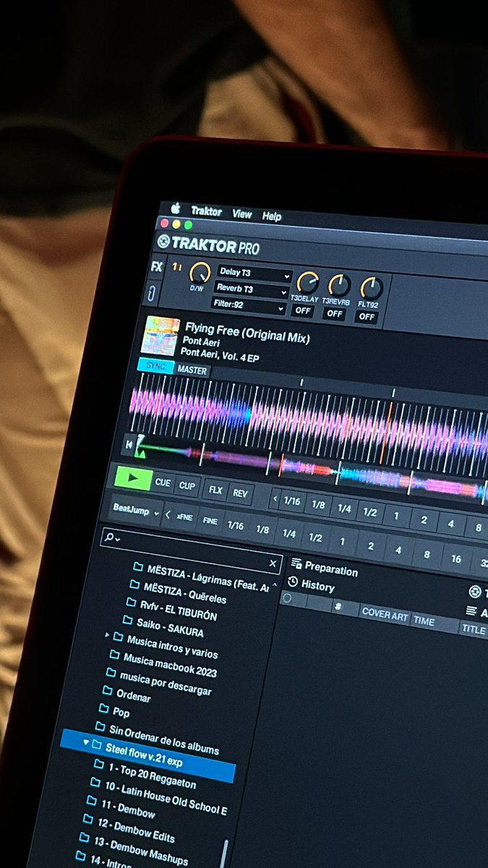
Task: Click the CUP button
Action: [187, 485]
